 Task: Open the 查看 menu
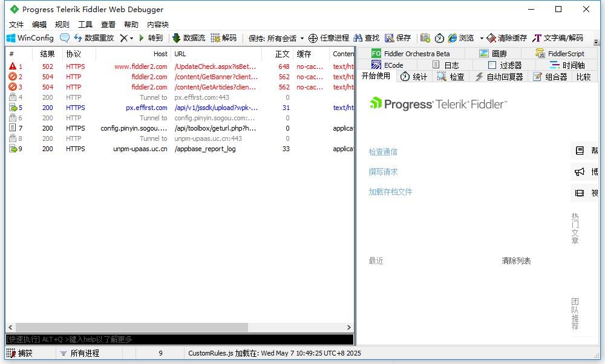(x=108, y=25)
